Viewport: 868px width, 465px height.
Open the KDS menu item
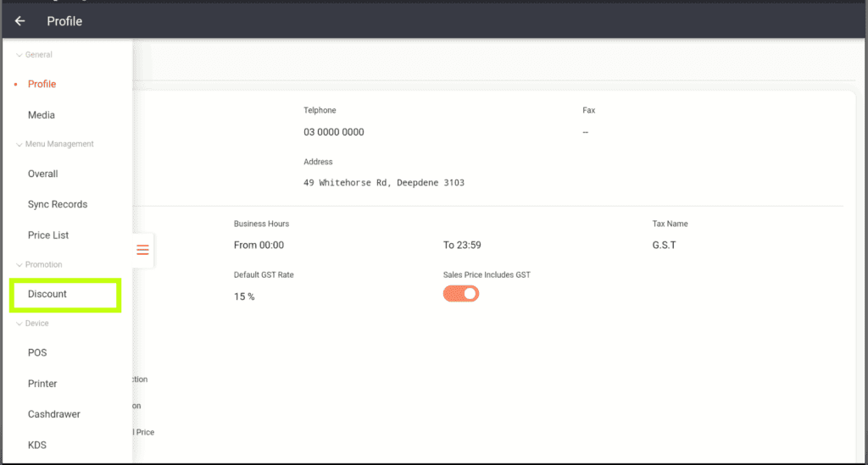click(x=37, y=445)
